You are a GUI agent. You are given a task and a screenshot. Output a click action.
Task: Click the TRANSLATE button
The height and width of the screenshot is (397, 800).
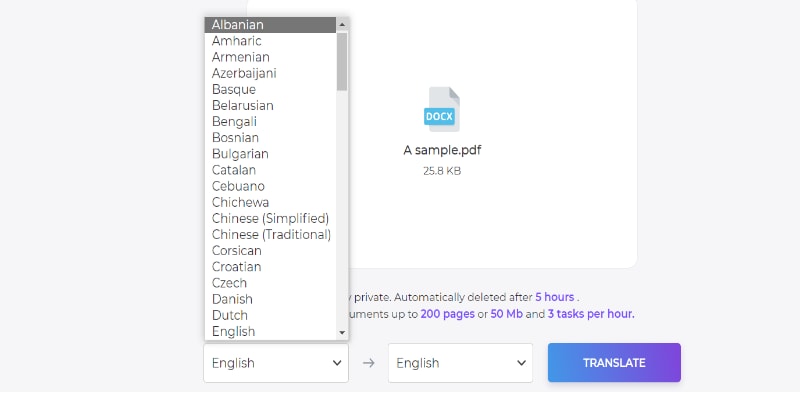point(614,363)
